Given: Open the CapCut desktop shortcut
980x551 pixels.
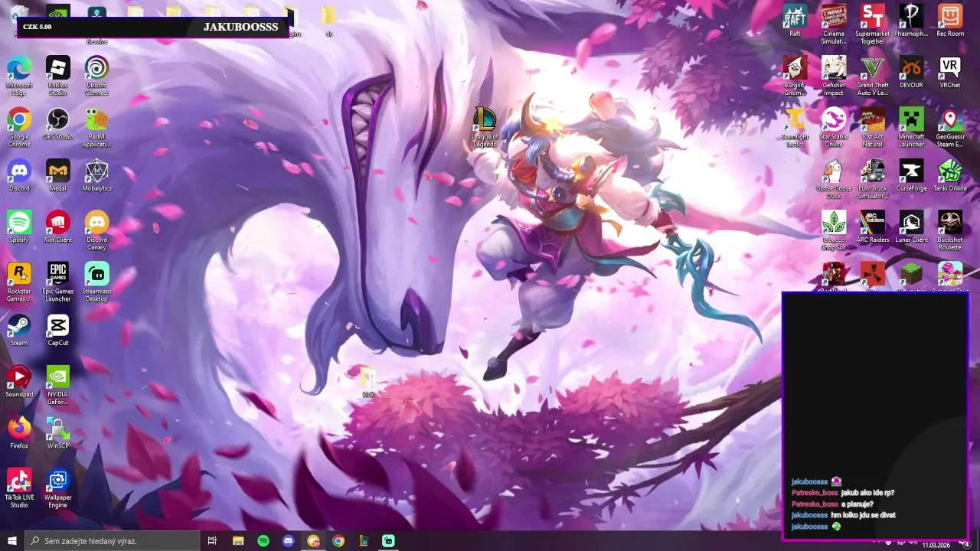Looking at the screenshot, I should pos(58,330).
